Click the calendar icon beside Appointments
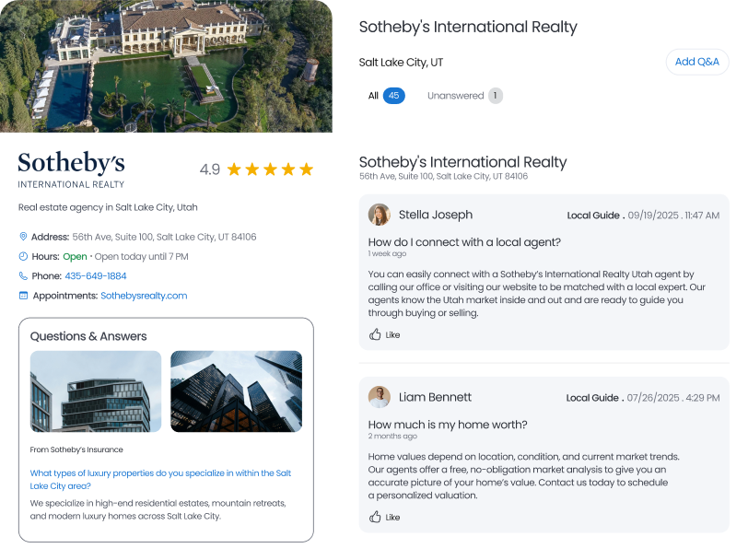The image size is (748, 560). pyautogui.click(x=23, y=296)
